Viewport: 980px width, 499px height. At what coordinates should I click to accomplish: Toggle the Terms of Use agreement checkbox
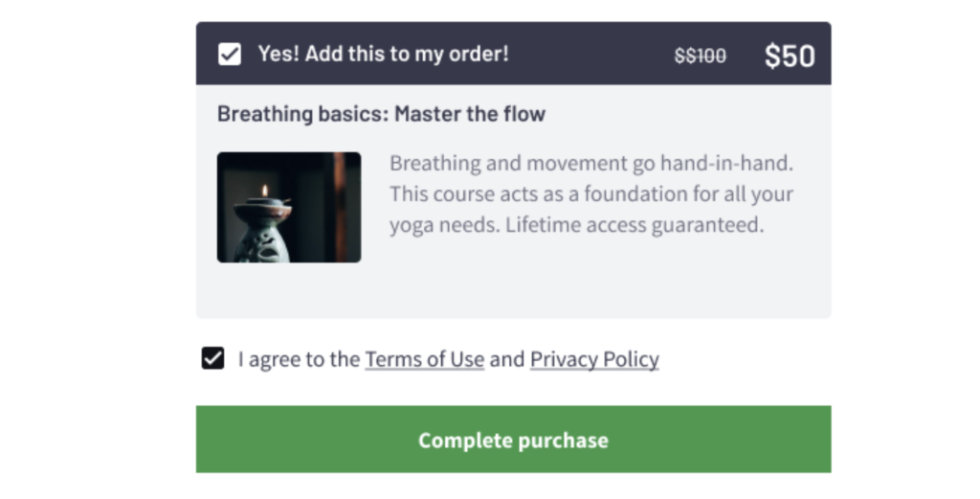[x=212, y=358]
